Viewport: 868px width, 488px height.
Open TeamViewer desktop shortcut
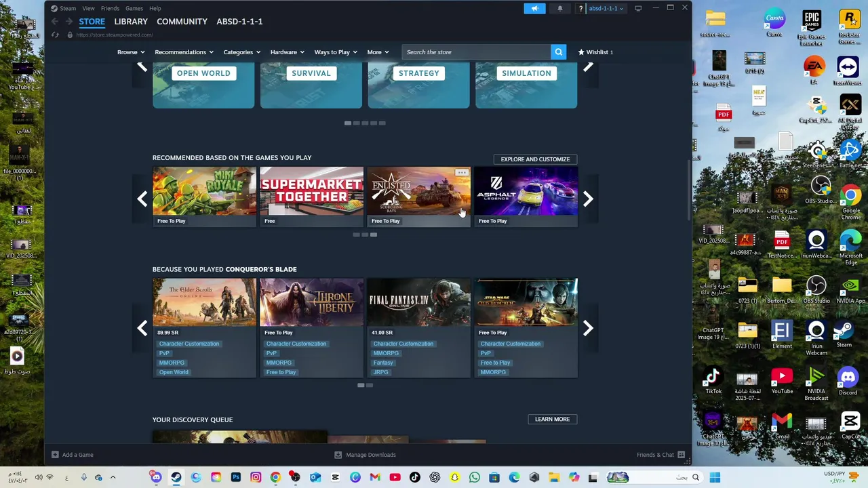click(848, 71)
